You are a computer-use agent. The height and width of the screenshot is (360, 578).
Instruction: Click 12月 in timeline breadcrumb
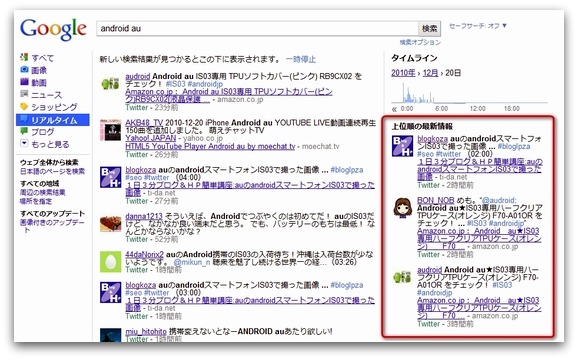430,73
